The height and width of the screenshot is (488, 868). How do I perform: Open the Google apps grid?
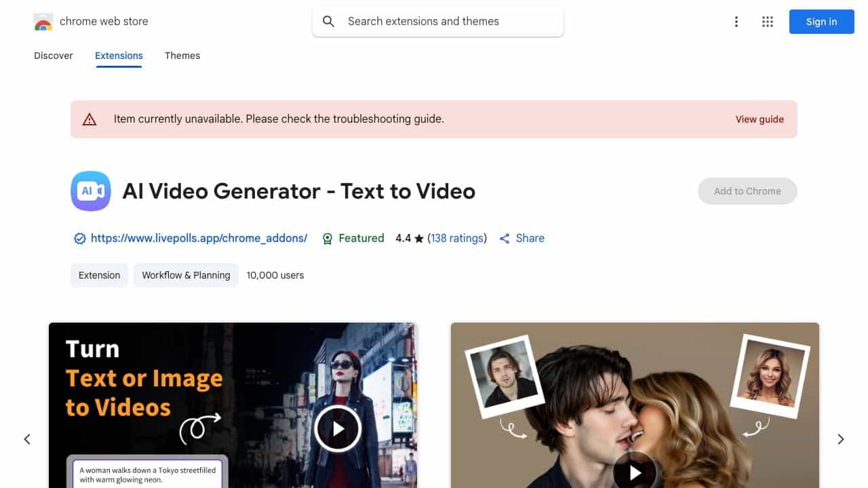coord(768,22)
